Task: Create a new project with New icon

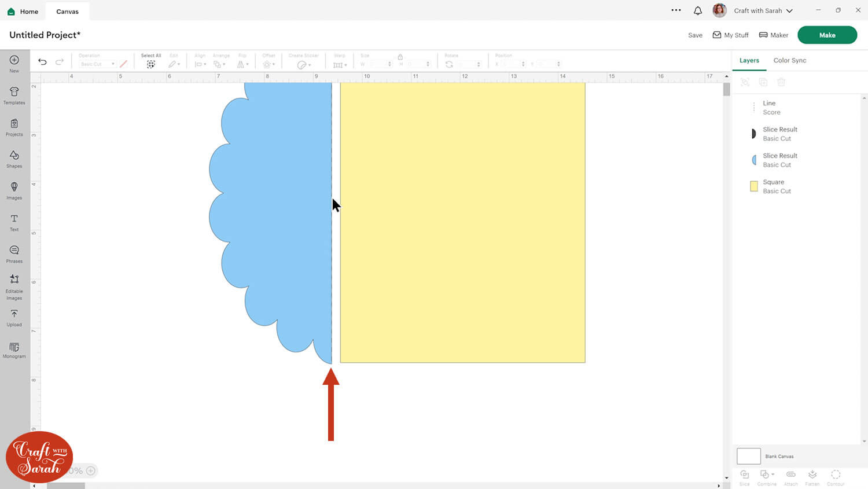Action: click(14, 63)
